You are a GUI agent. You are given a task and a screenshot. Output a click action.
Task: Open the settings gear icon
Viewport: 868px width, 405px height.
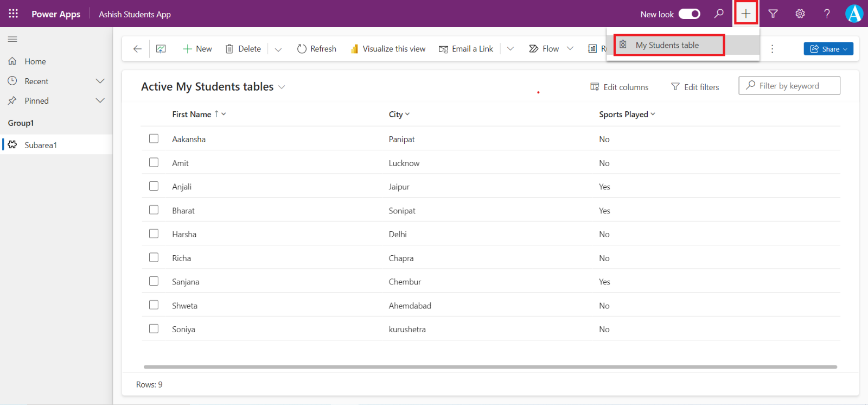click(800, 14)
